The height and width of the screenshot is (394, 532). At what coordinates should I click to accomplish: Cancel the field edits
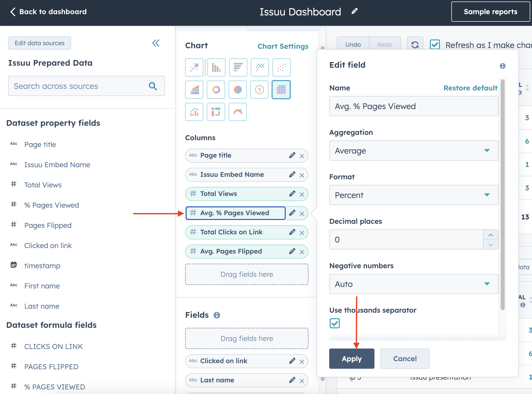[405, 359]
